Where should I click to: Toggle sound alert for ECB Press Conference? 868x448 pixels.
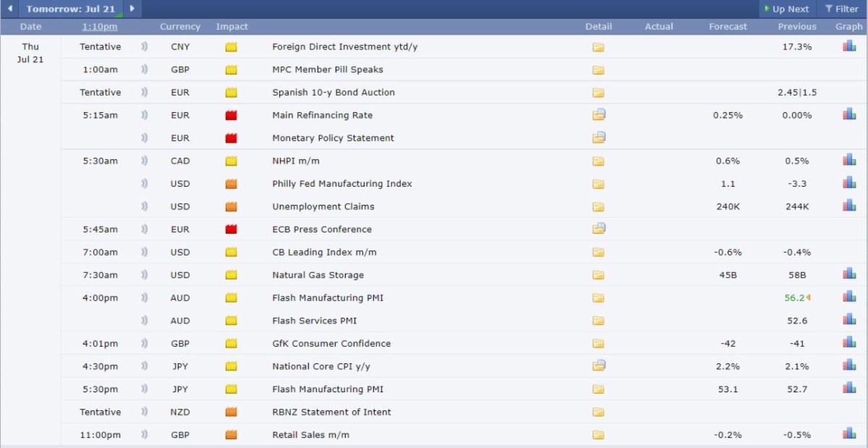(x=144, y=229)
